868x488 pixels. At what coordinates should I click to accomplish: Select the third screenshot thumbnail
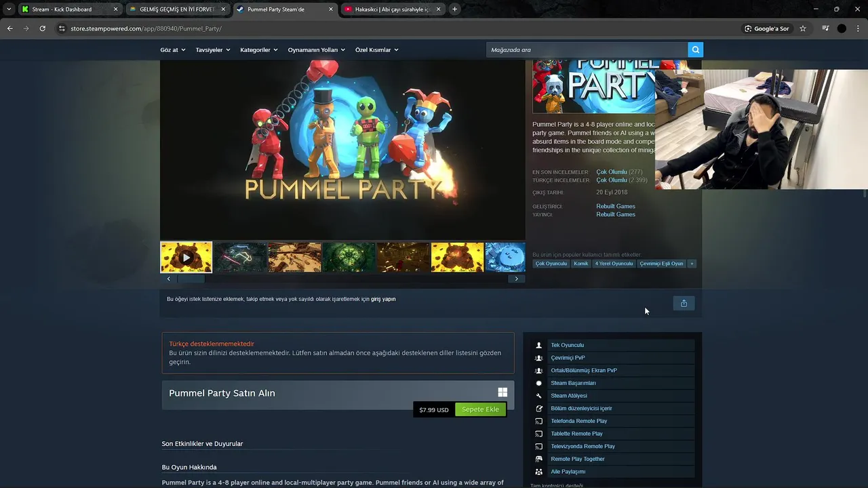pyautogui.click(x=294, y=258)
